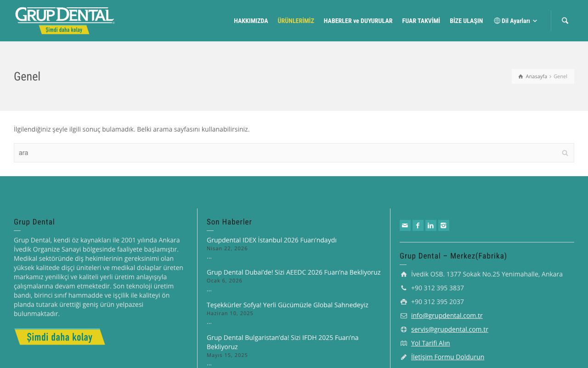Expand the Dil Ayarları language dropdown
The image size is (588, 368).
(515, 21)
